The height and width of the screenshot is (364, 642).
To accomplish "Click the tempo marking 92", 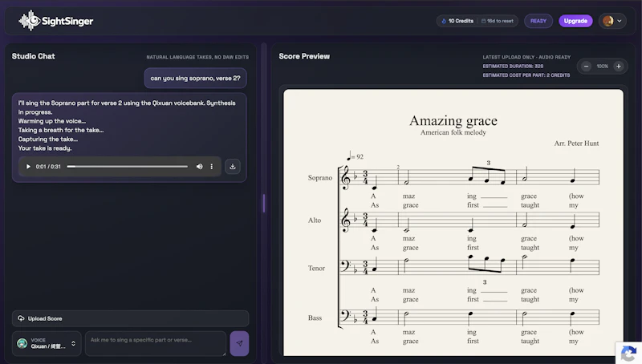I will [355, 156].
